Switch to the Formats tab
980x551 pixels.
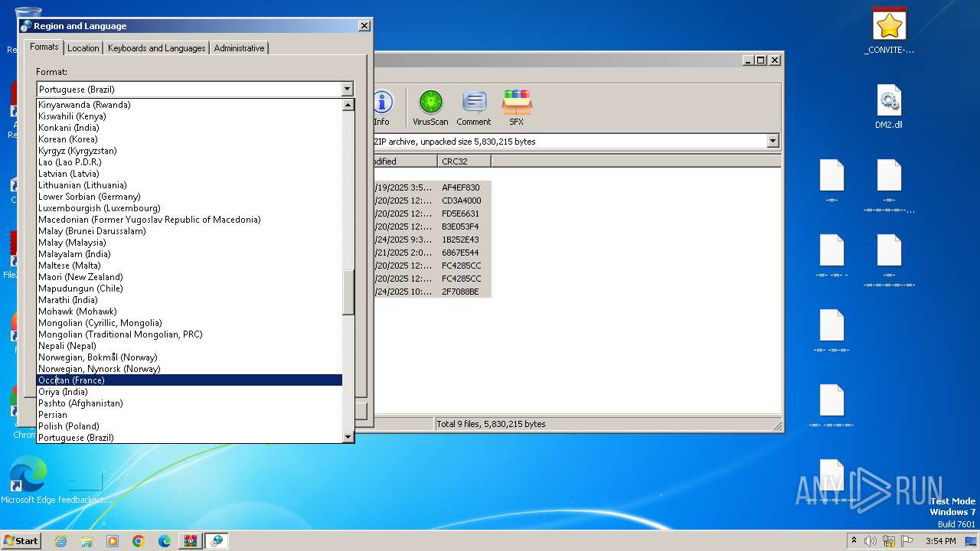pyautogui.click(x=44, y=47)
